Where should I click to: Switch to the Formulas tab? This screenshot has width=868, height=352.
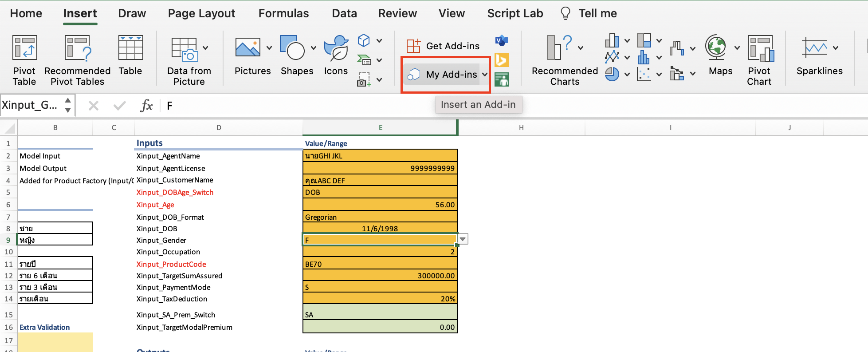click(283, 13)
